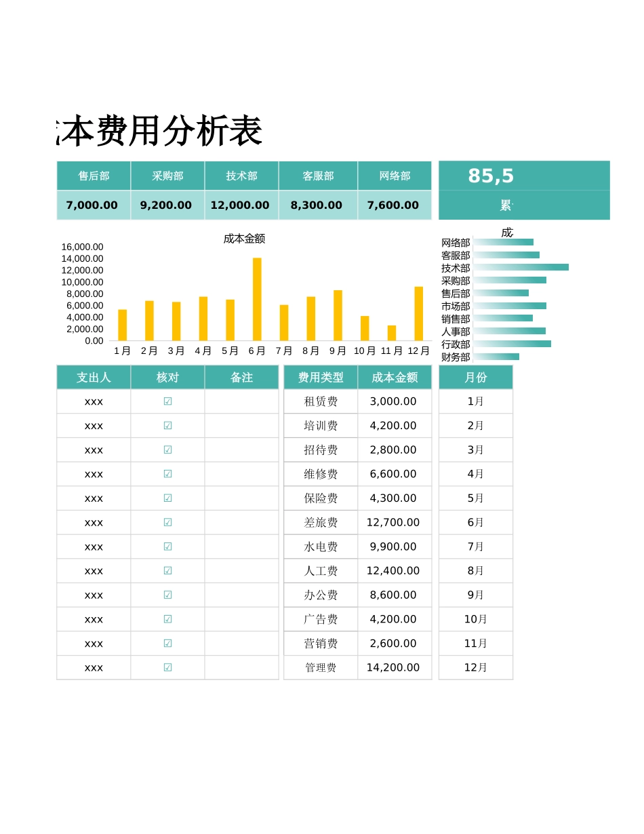Toggle the checkbox in the first 核对 row
Viewport: 644px width, 834px height.
coord(167,401)
